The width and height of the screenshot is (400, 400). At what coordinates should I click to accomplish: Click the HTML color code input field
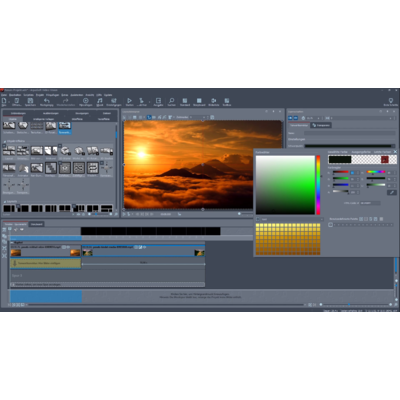click(x=370, y=203)
